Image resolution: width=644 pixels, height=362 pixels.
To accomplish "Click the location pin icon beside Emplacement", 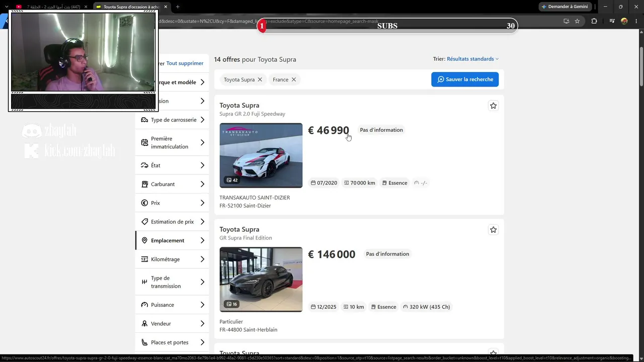I will [x=144, y=240].
